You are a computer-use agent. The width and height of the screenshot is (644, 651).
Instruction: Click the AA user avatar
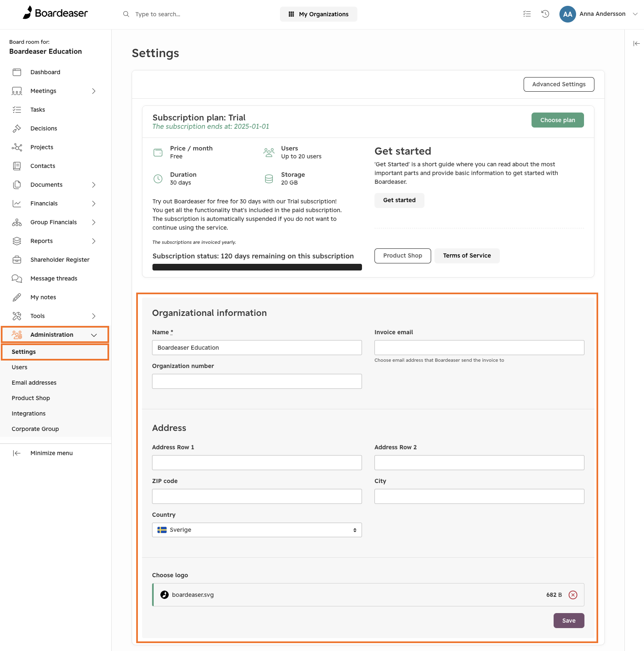point(567,14)
